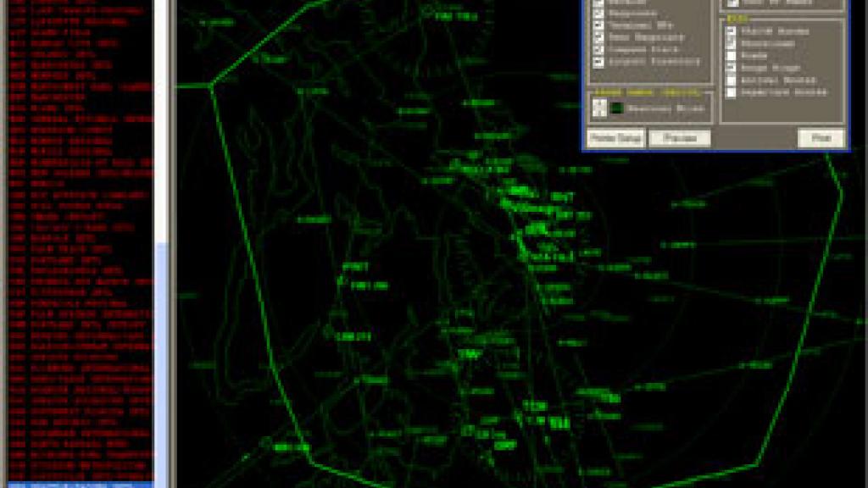The width and height of the screenshot is (868, 488).
Task: Toggle the Terminal fixes checkbox
Action: pyautogui.click(x=599, y=24)
